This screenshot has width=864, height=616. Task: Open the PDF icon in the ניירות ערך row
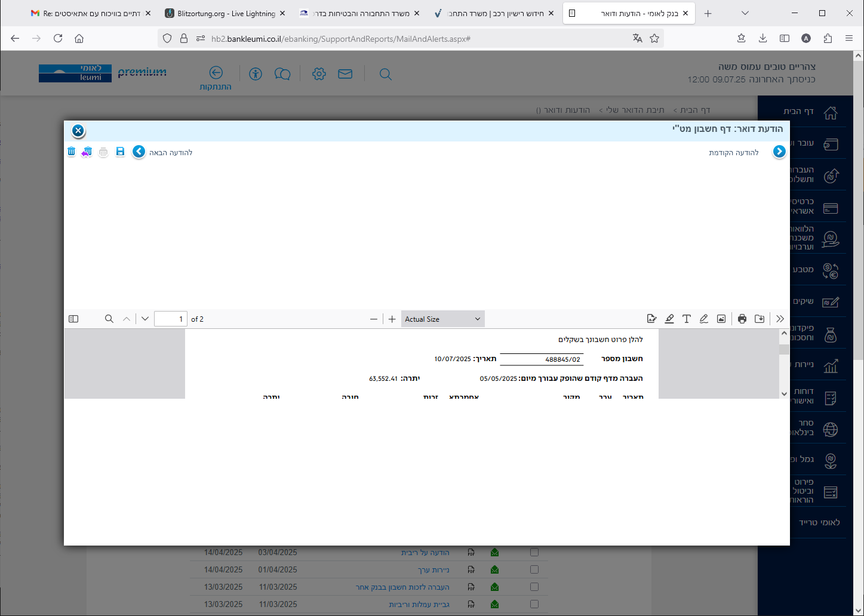[471, 570]
